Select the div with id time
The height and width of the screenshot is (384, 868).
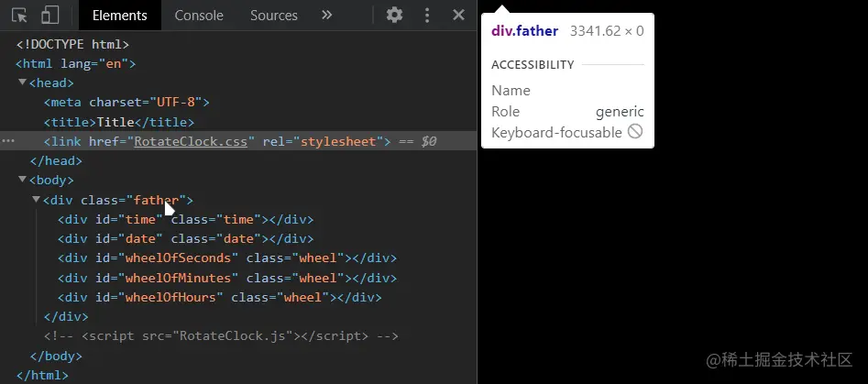(x=185, y=219)
